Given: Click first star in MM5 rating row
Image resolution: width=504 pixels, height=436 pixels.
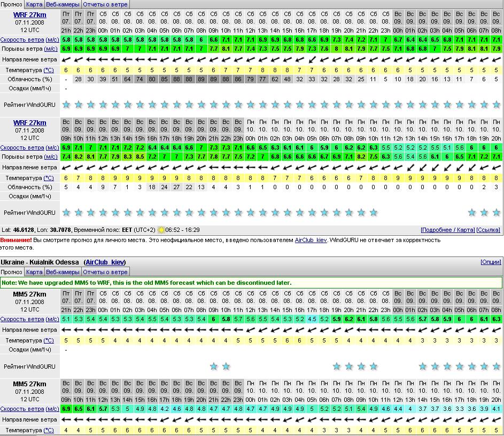Looking at the screenshot, I should 214,367.
